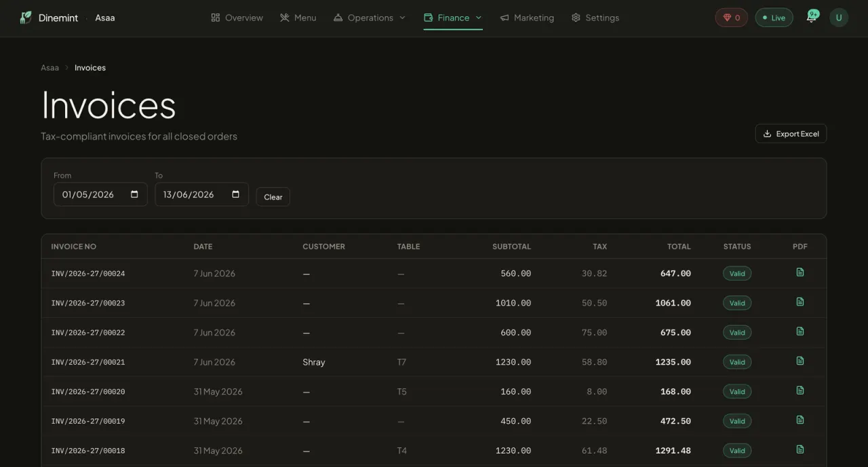Click table T4 cell
Viewport: 868px width, 467px height.
(x=401, y=451)
